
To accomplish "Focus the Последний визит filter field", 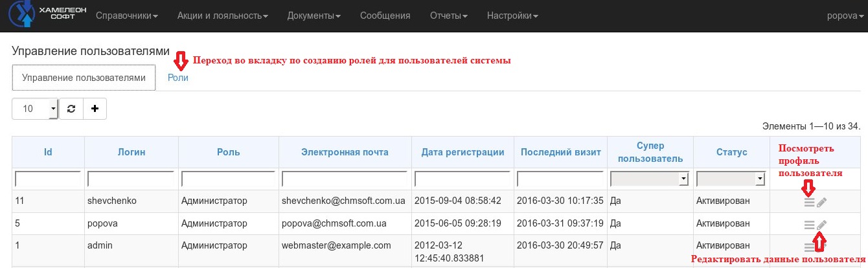I will (561, 179).
